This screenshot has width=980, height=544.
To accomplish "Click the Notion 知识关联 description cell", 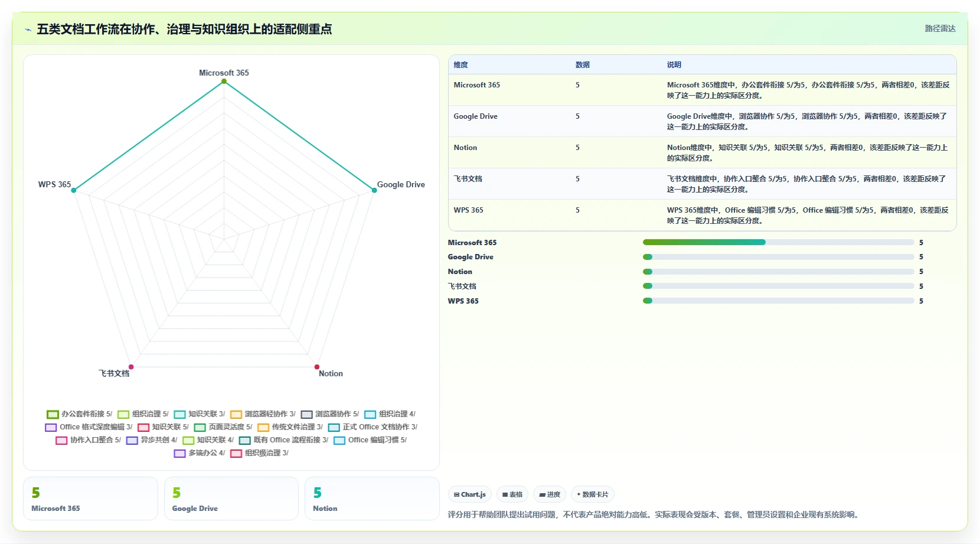I will 808,152.
